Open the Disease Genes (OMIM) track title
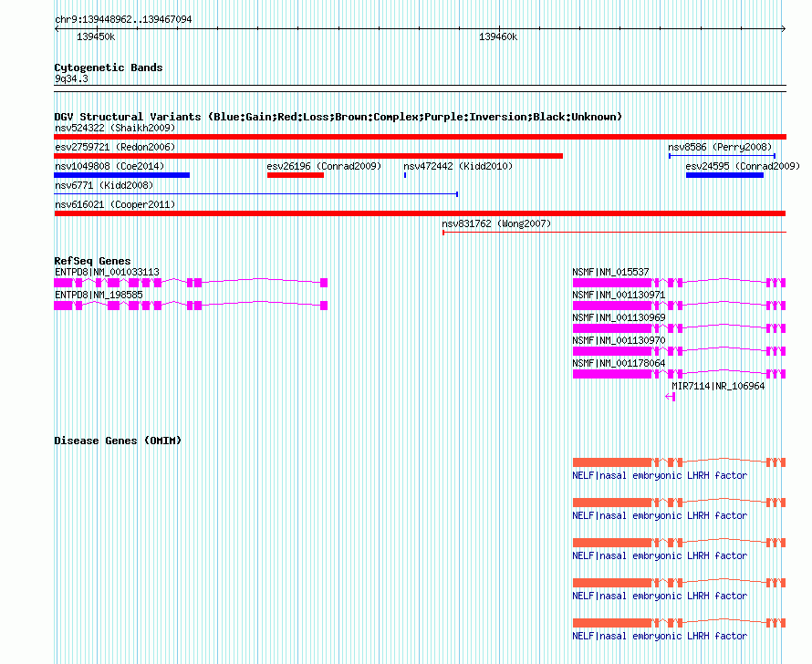Screen dimensions: 812x664 coord(118,441)
